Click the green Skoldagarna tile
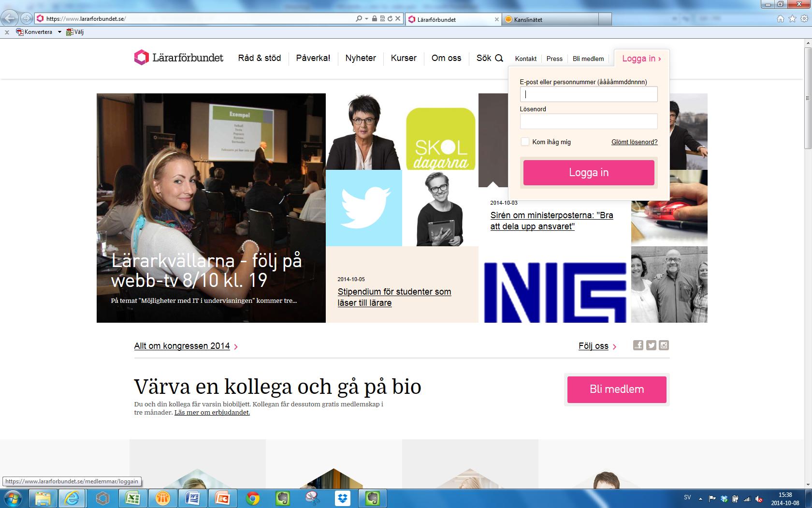Screen dimensions: 812x508 440,139
